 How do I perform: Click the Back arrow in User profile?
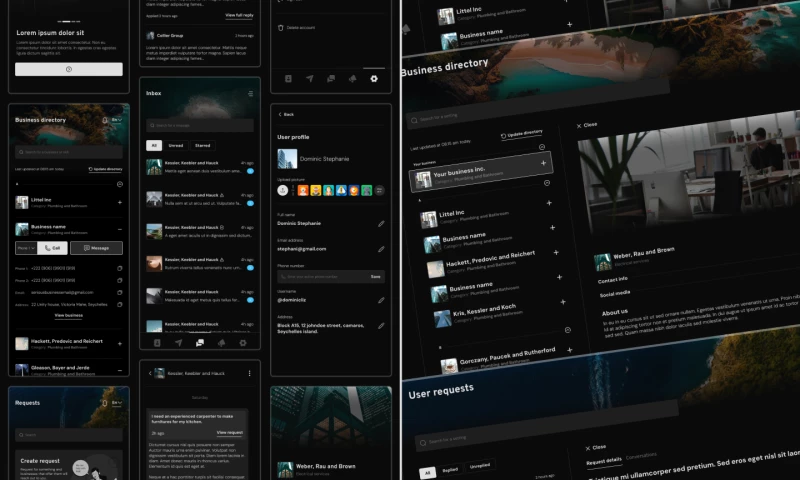[280, 114]
